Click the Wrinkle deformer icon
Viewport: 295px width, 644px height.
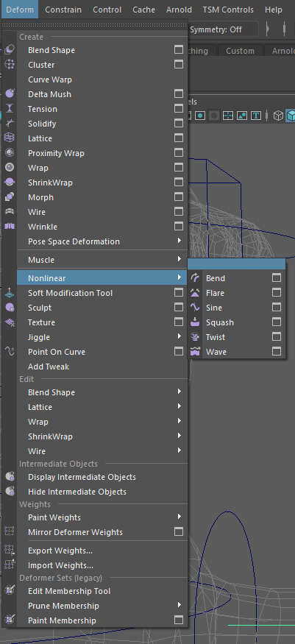pos(10,227)
